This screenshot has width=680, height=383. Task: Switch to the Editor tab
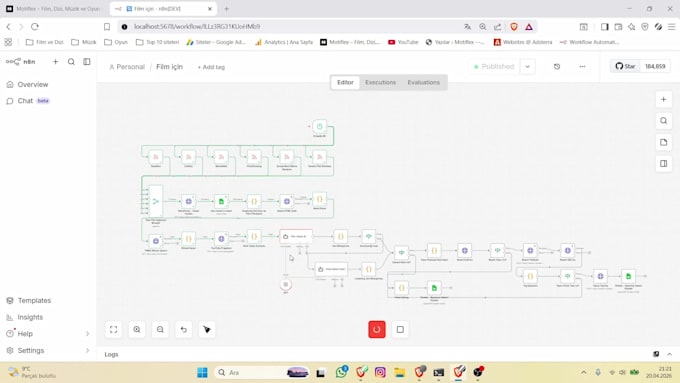pos(345,82)
